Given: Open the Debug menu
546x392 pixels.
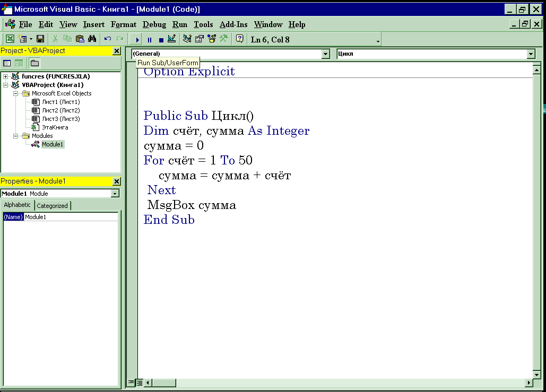Looking at the screenshot, I should 154,24.
